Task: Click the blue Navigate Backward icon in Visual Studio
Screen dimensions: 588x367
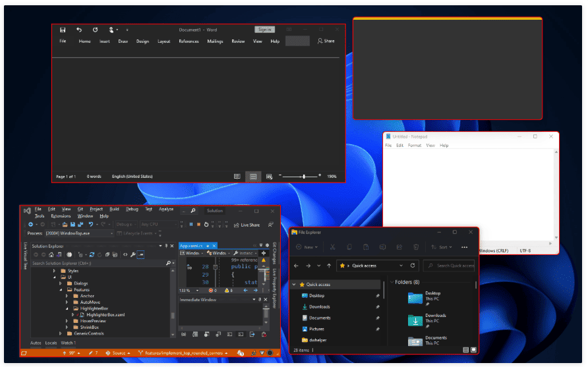Action: (x=31, y=225)
